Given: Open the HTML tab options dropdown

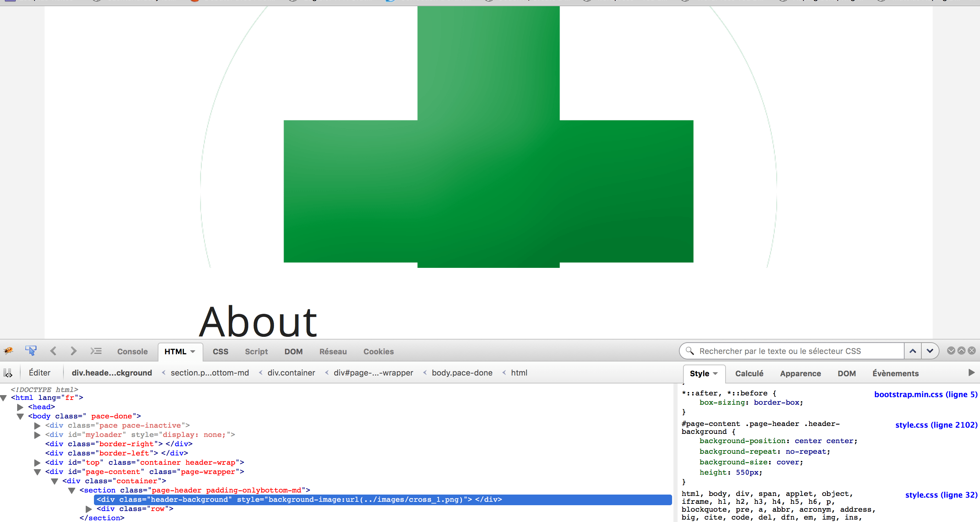Looking at the screenshot, I should pos(193,352).
